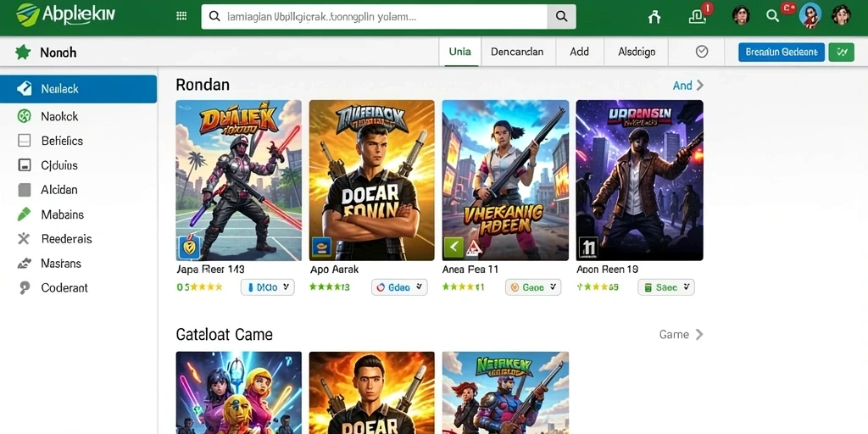Click the Apo Aarak title text
The image size is (868, 434).
pyautogui.click(x=334, y=270)
